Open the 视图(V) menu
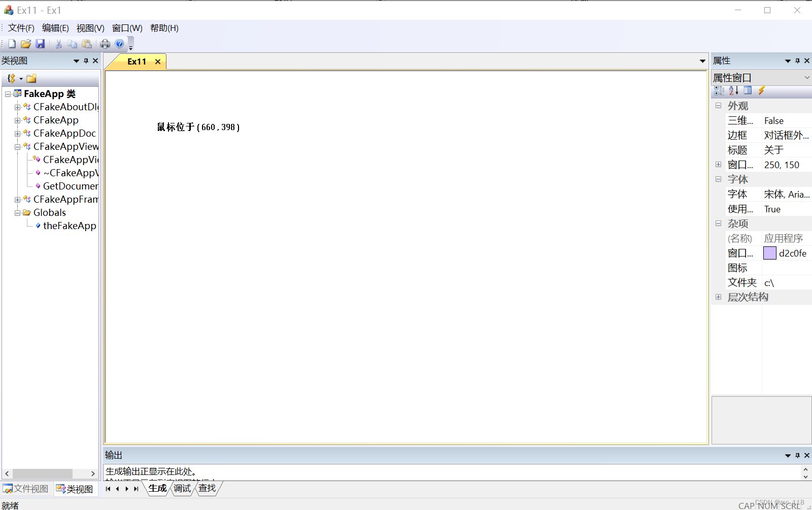This screenshot has width=812, height=510. pyautogui.click(x=90, y=28)
